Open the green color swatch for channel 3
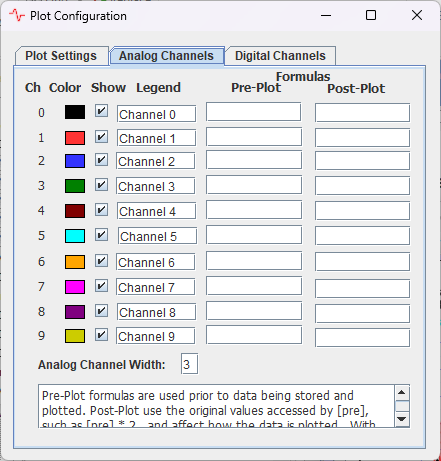Screen dimensions: 441x461 (x=75, y=186)
